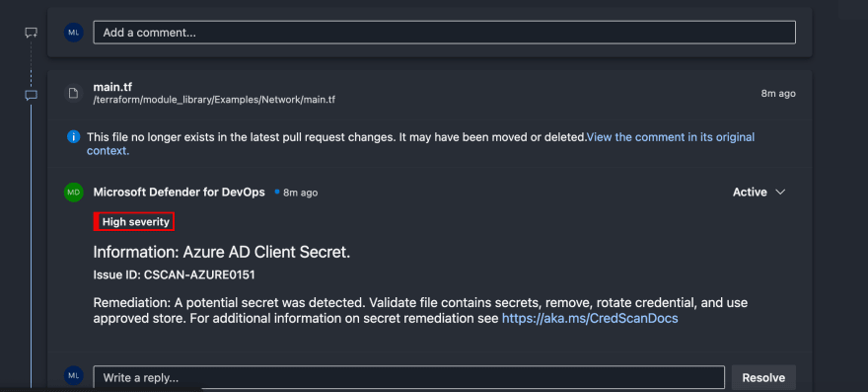
Task: Click the add-comment speech bubble timeline icon
Action: pos(31,33)
